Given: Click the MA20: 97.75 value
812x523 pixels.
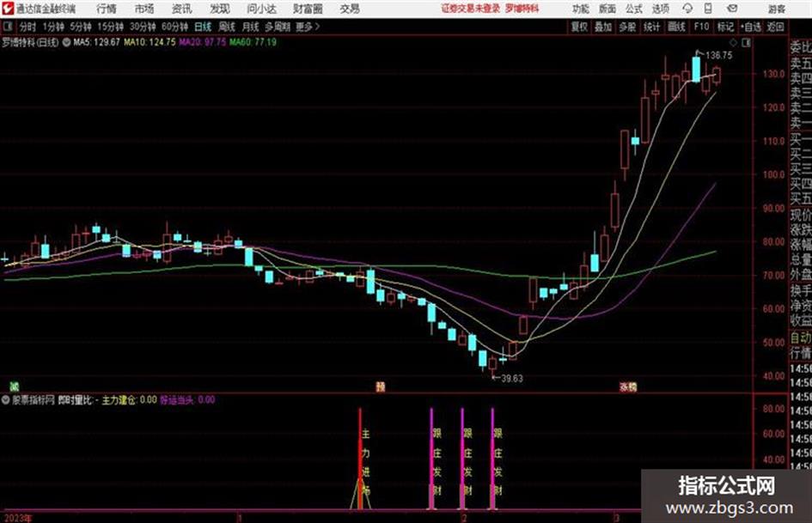Looking at the screenshot, I should [x=203, y=42].
